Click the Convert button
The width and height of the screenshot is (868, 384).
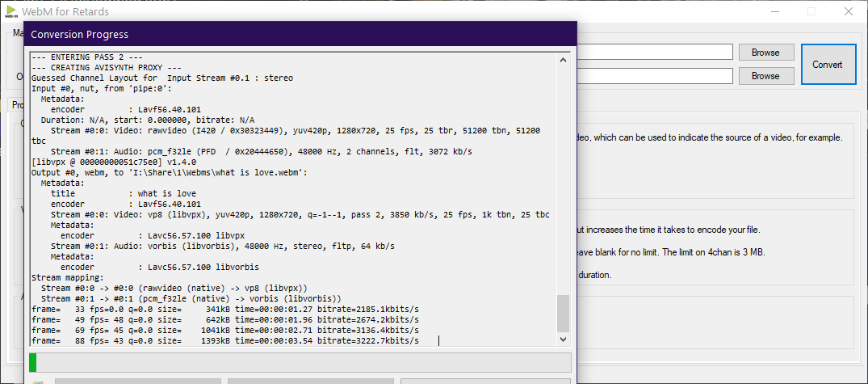(x=828, y=65)
